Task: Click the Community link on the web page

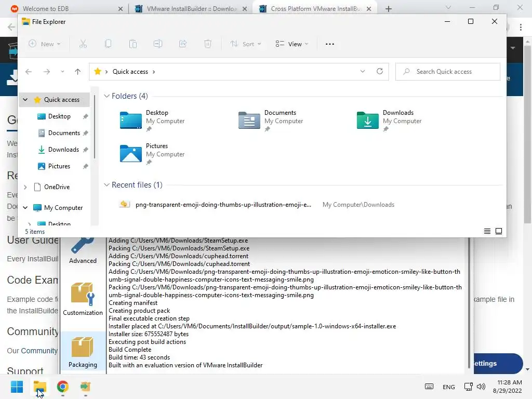Action: pos(39,351)
